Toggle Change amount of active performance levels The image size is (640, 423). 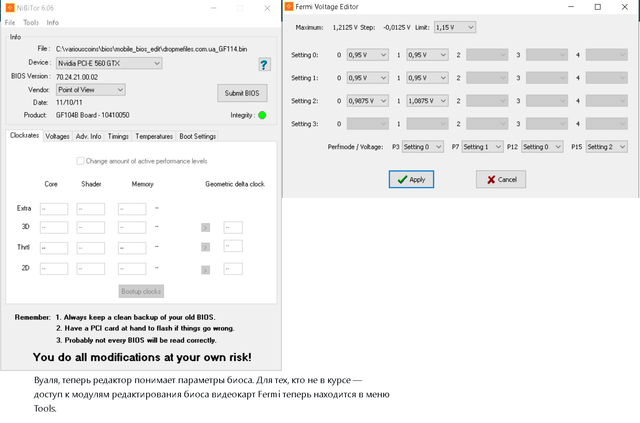click(x=80, y=161)
